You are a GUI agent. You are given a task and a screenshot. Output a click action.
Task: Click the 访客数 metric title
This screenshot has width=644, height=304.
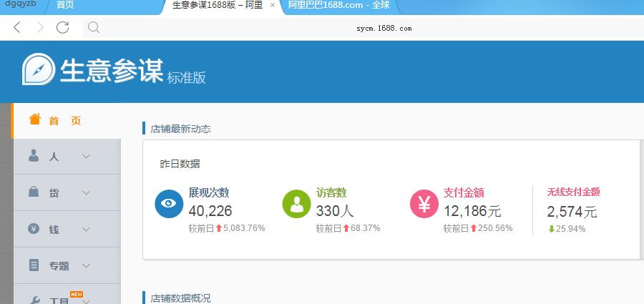[331, 192]
